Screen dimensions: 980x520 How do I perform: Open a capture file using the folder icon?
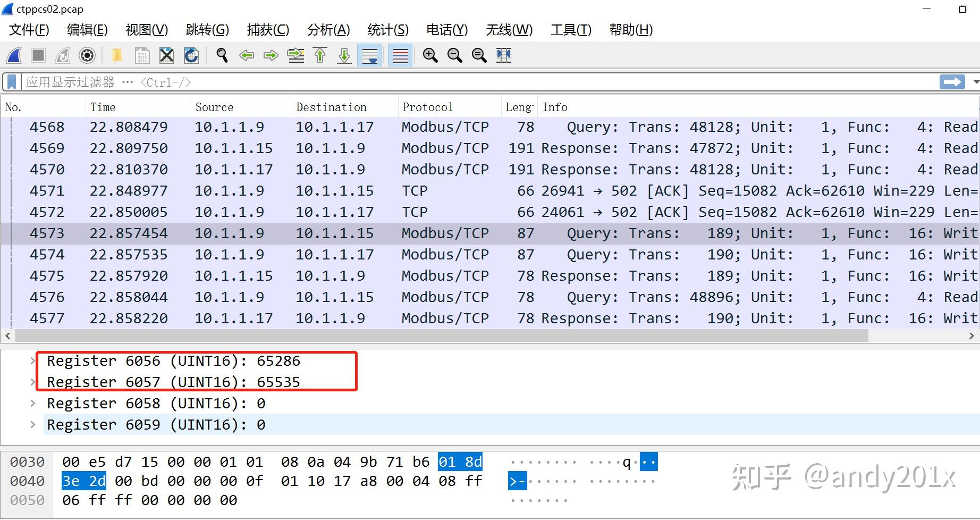[117, 55]
